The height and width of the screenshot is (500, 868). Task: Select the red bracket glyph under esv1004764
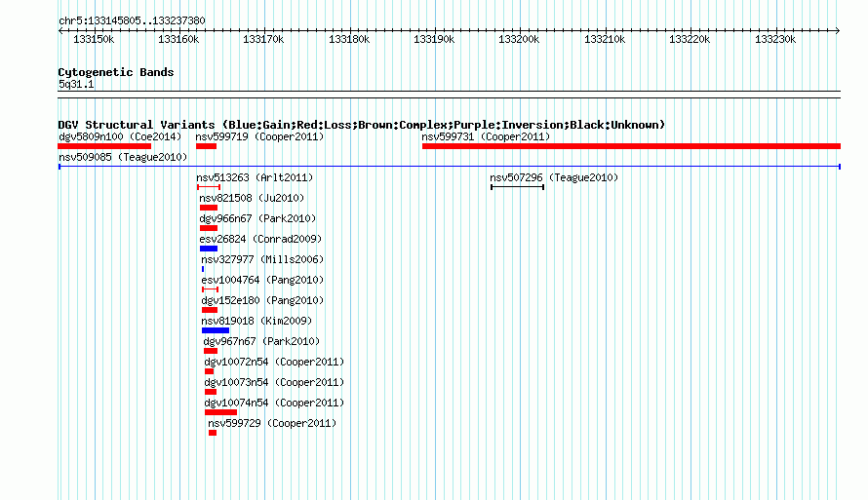(211, 289)
